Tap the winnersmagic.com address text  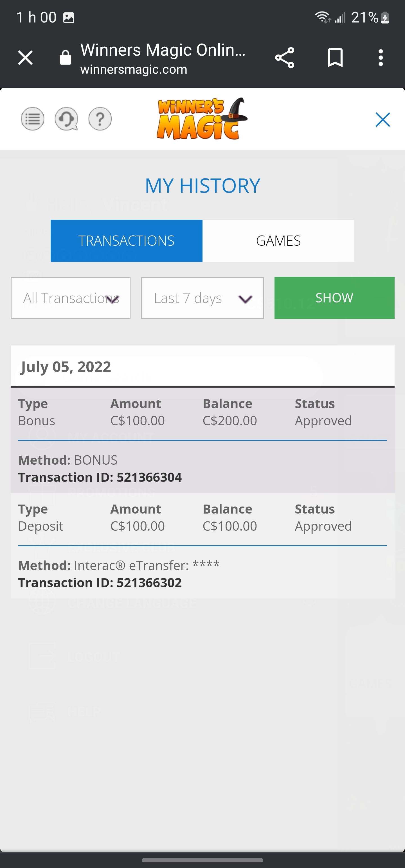click(x=134, y=69)
